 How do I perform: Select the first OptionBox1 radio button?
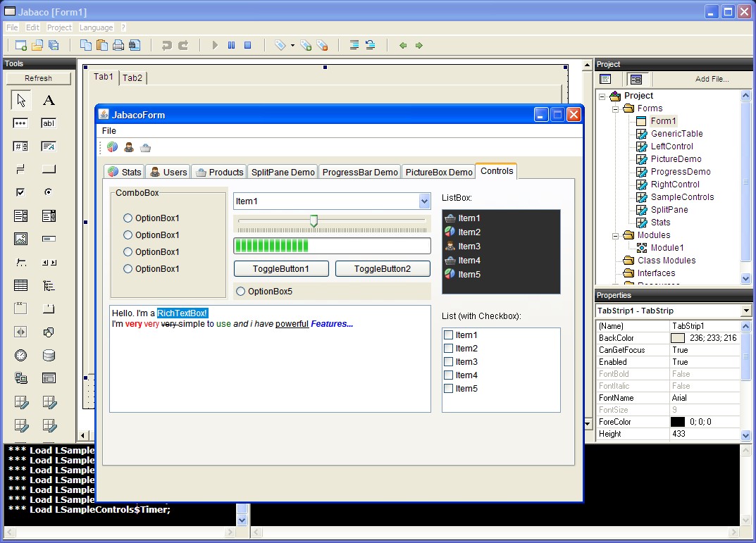coord(128,218)
